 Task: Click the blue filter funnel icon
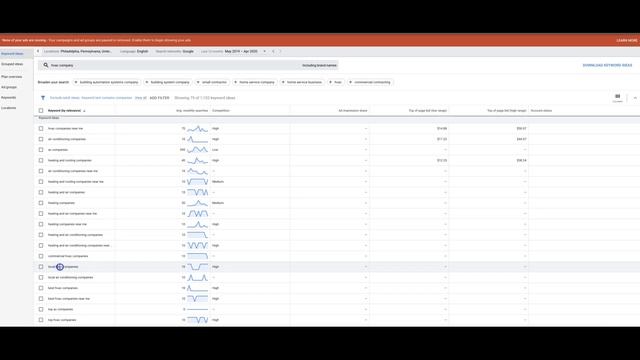pos(43,98)
